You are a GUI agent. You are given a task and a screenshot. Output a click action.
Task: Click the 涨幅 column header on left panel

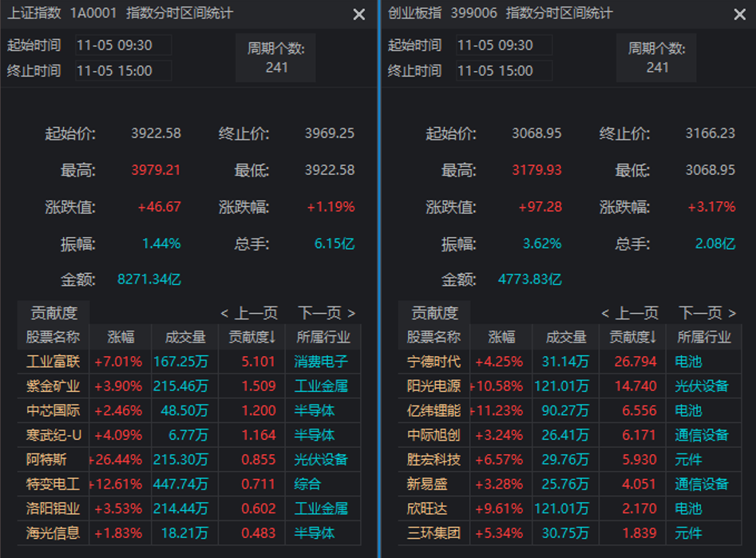[121, 338]
